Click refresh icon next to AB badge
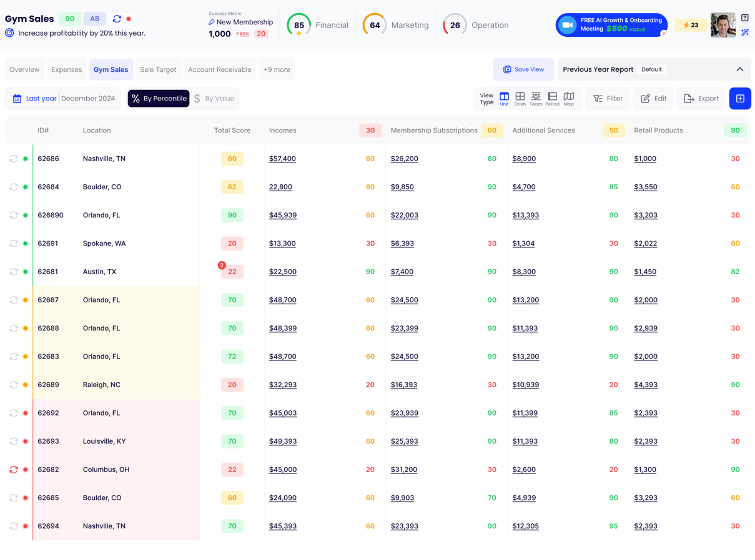This screenshot has height=560, width=755. [x=117, y=19]
